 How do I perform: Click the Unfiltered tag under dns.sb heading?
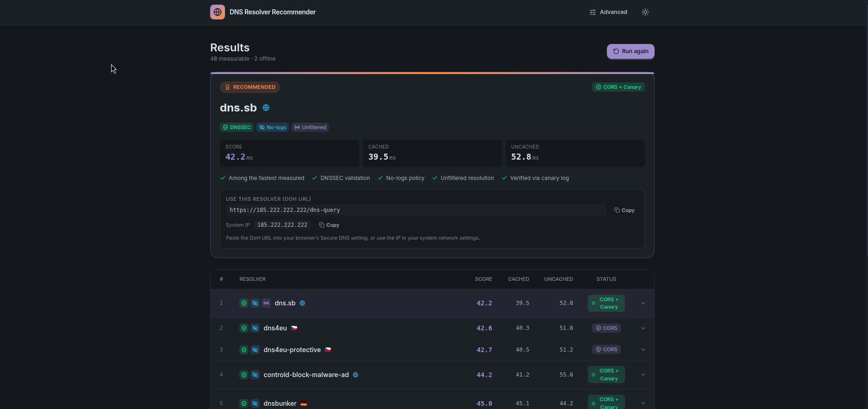click(x=310, y=127)
